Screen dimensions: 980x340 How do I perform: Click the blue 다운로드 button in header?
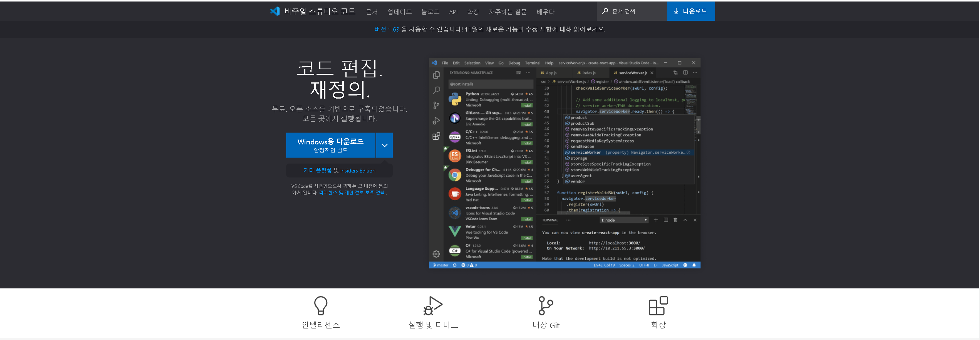click(x=691, y=11)
